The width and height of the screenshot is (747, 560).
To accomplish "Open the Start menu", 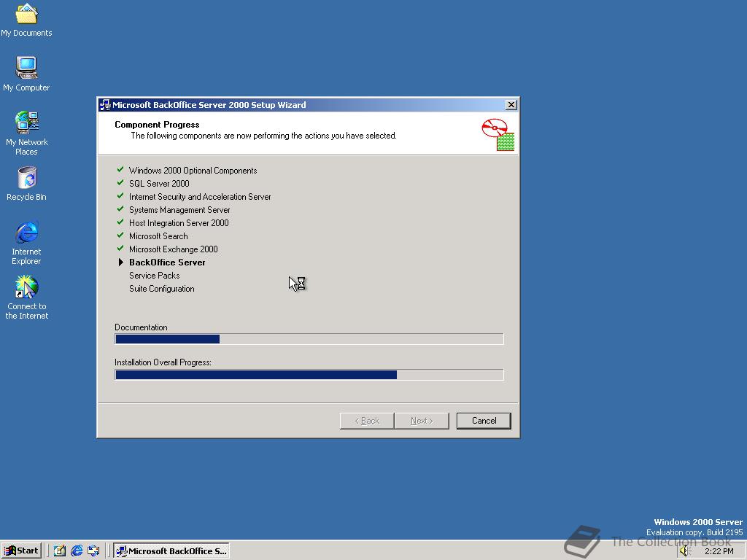I will pos(21,551).
